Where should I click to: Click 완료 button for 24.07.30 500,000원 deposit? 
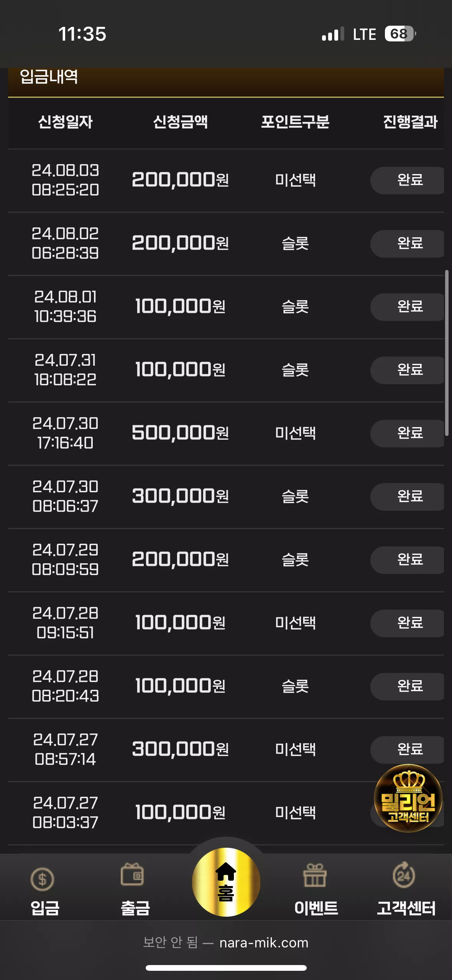tap(407, 433)
